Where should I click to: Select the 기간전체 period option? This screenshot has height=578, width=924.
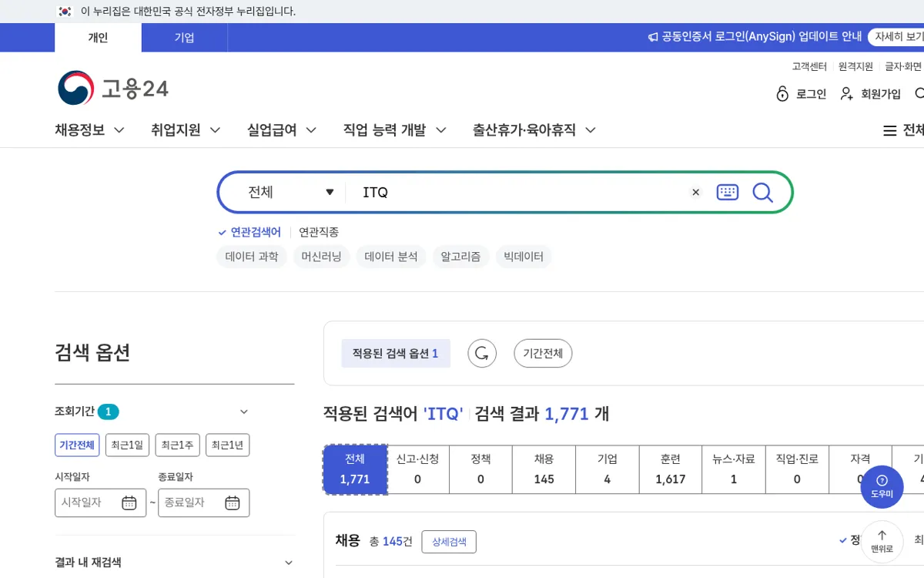77,445
